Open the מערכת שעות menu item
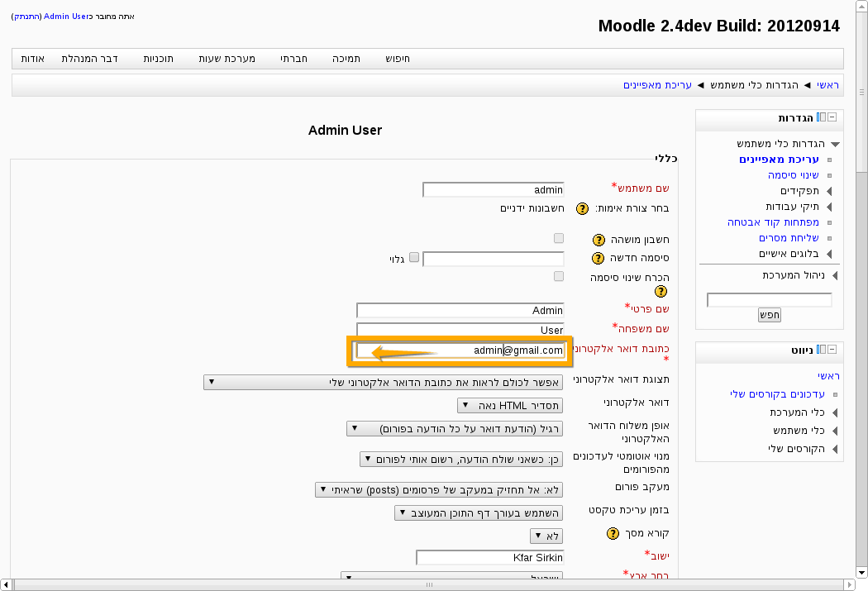This screenshot has height=591, width=868. 227,59
